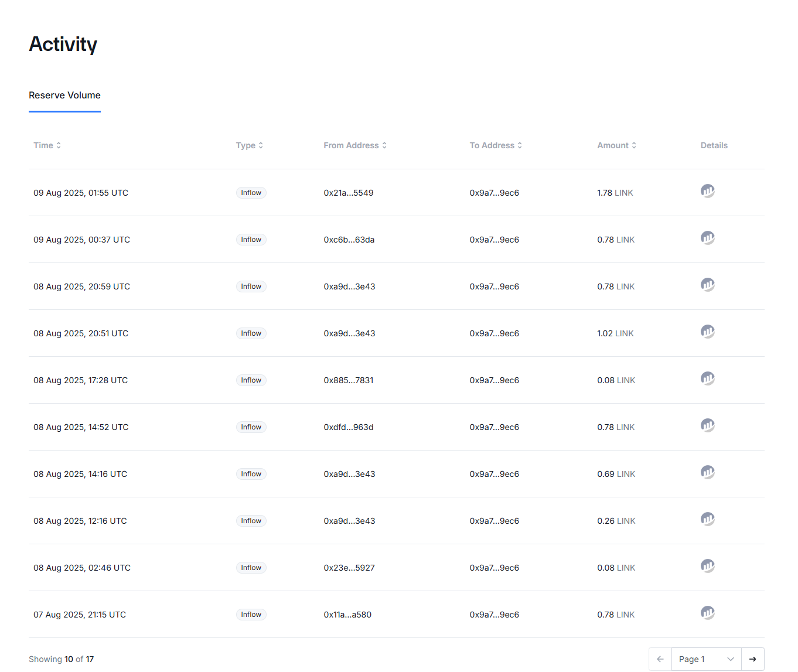
Task: Click from address 0x11a...a580
Action: click(x=347, y=615)
